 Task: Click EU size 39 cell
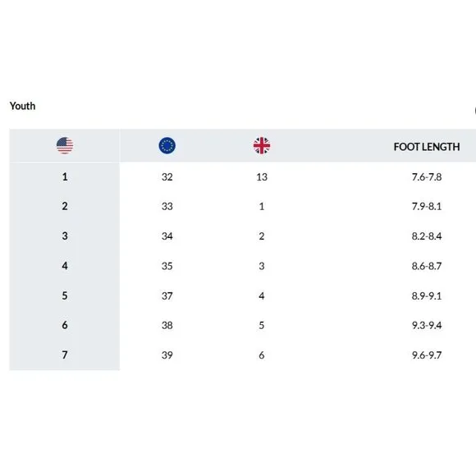[167, 355]
